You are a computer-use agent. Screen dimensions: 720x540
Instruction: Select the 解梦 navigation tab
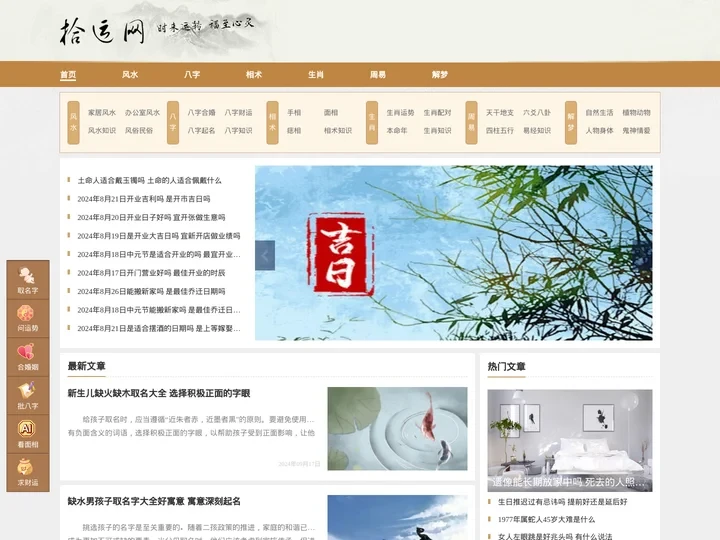click(x=440, y=74)
